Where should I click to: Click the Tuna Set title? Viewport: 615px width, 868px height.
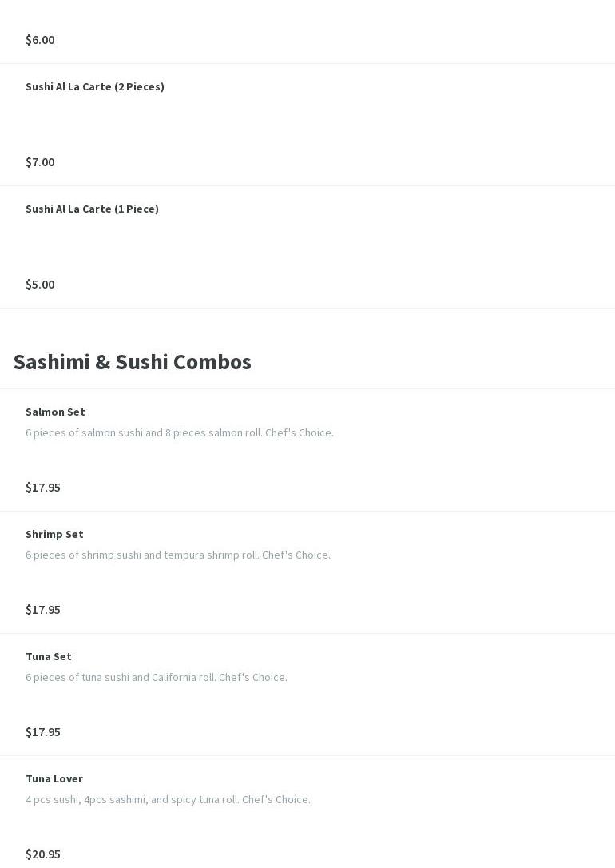pyautogui.click(x=49, y=656)
